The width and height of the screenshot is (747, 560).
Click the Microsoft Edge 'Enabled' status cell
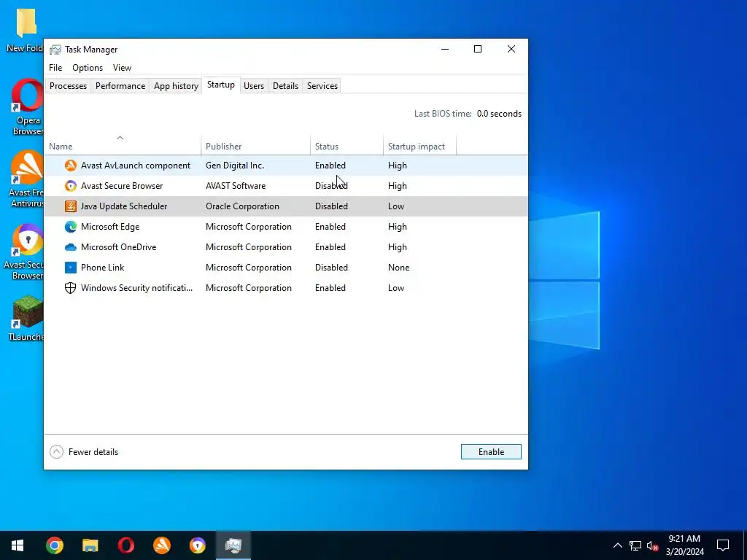coord(330,227)
